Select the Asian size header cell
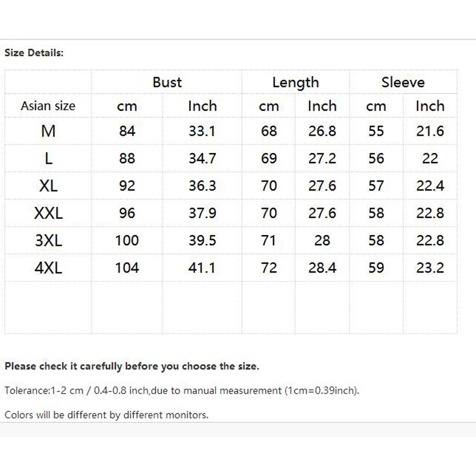The width and height of the screenshot is (476, 476). pyautogui.click(x=48, y=106)
